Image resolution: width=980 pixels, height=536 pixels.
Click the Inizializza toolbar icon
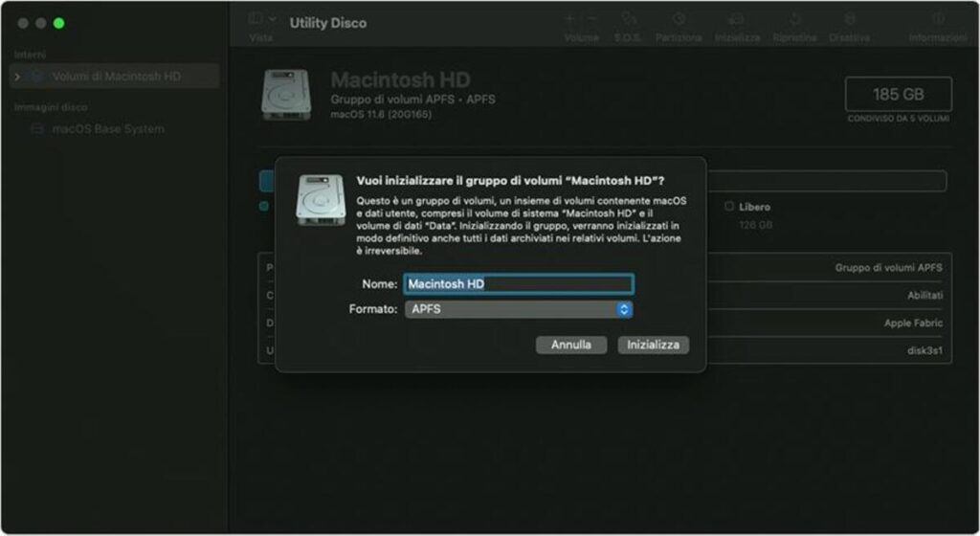pos(736,19)
